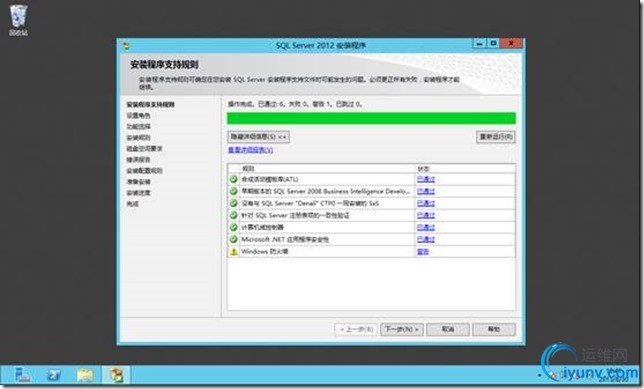Click 取消 to cancel setup
The image size is (644, 389).
pyautogui.click(x=448, y=329)
